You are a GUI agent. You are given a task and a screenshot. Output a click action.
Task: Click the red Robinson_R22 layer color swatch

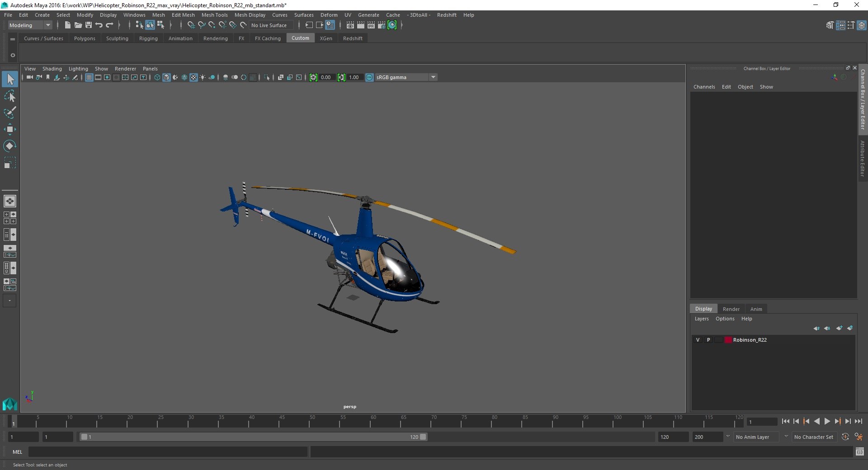tap(728, 340)
